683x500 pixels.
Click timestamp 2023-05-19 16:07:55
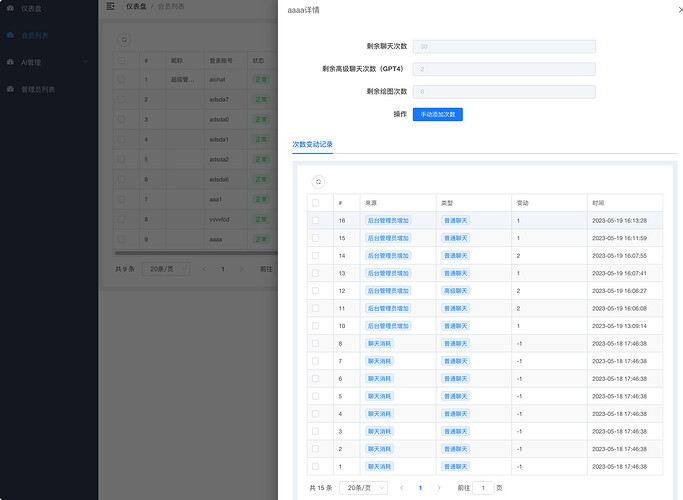(x=619, y=256)
